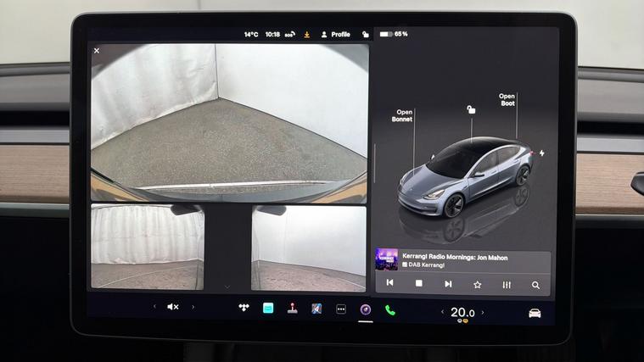Screen dimensions: 644x362
Task: Open the green Phone app
Action: pyautogui.click(x=390, y=309)
